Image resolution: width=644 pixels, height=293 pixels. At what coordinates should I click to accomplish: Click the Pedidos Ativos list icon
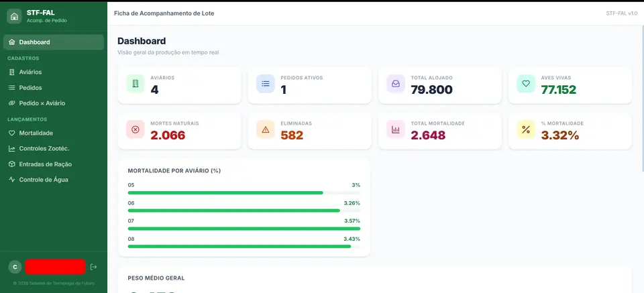266,84
